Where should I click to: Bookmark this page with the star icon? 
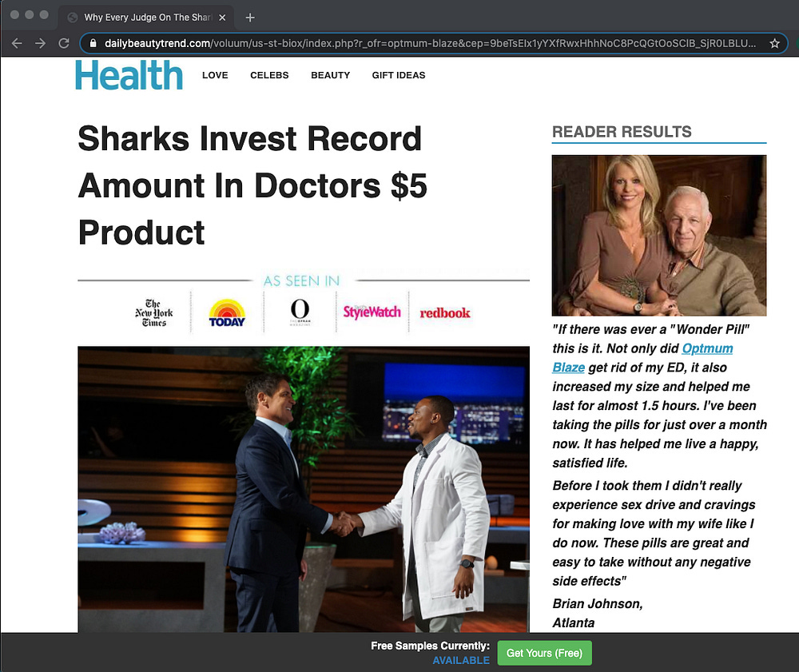(x=774, y=43)
